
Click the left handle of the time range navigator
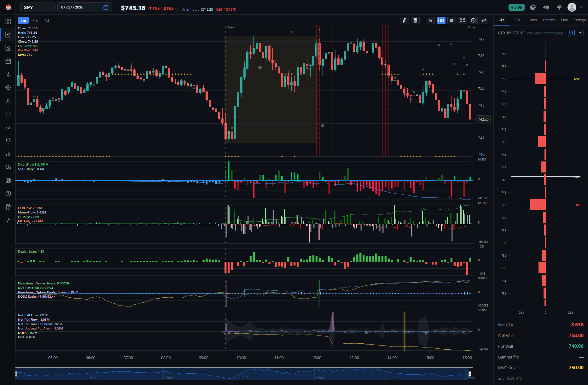click(16, 374)
